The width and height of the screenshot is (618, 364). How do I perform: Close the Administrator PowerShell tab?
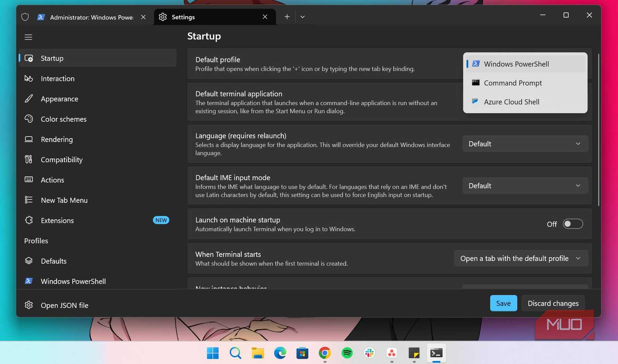click(143, 17)
